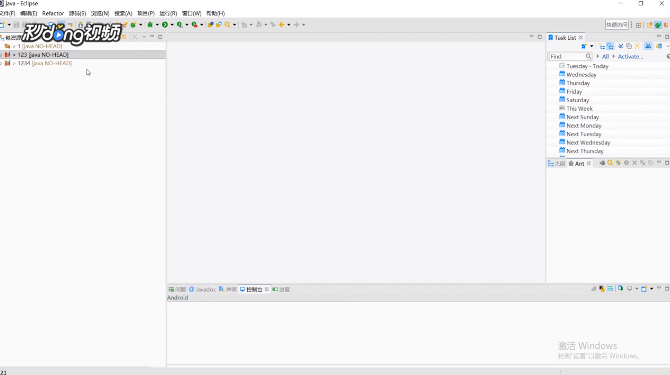
Task: Close the Ant tab
Action: 589,163
